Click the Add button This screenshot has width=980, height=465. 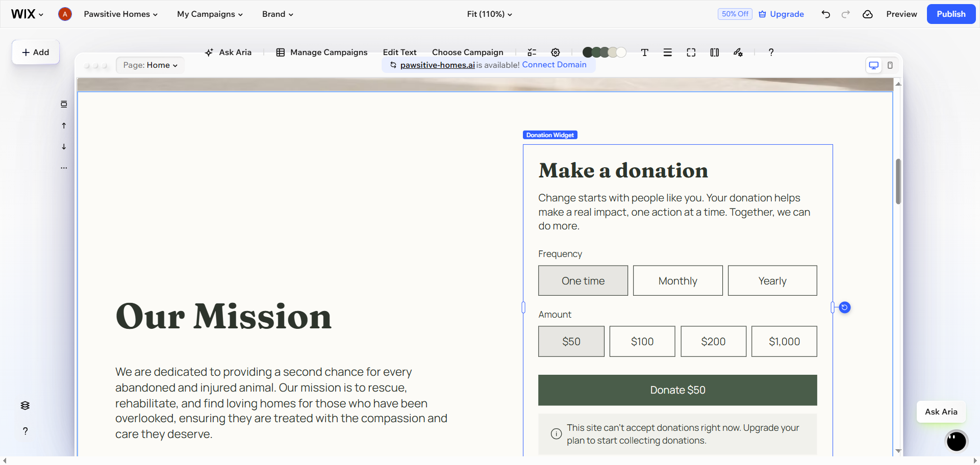(36, 52)
